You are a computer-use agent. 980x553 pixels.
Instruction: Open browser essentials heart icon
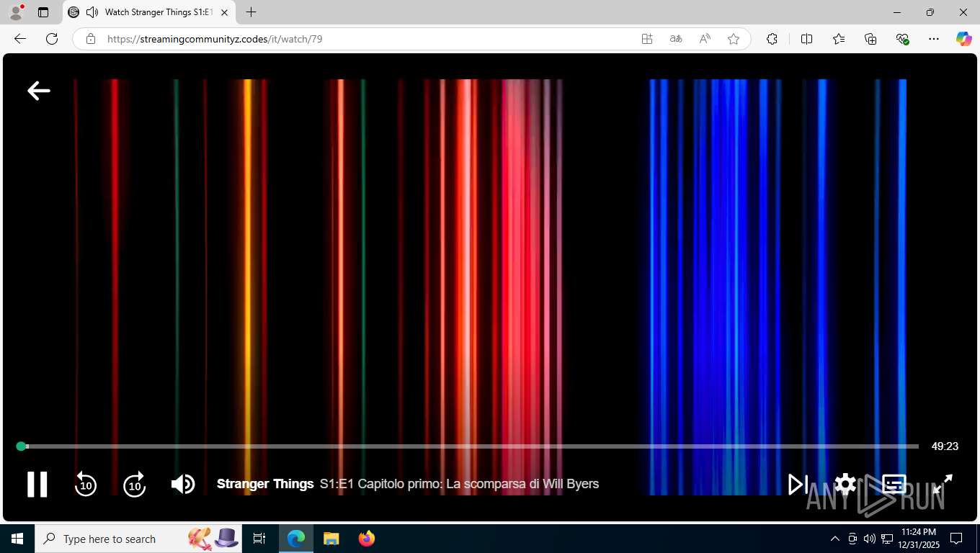tap(902, 39)
